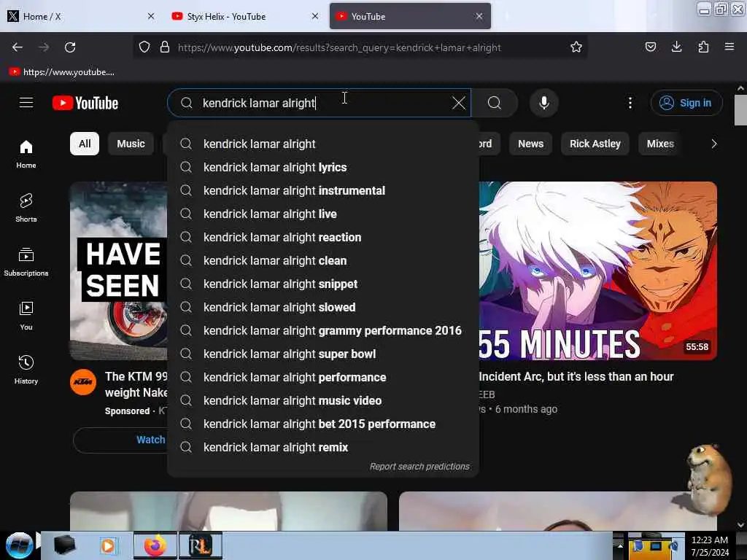This screenshot has height=560, width=747.
Task: Open the tracking protection shield icon
Action: click(144, 47)
